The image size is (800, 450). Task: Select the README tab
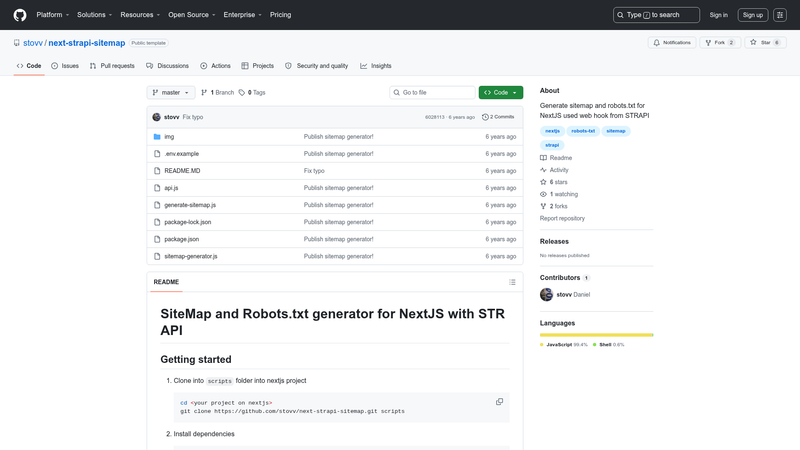pos(166,282)
